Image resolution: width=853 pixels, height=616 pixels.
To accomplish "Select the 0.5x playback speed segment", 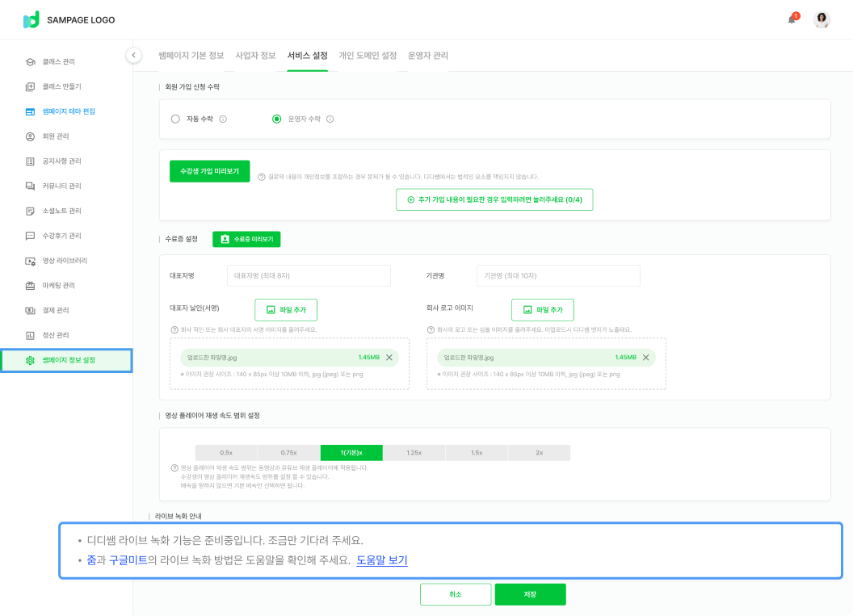I will tap(226, 453).
